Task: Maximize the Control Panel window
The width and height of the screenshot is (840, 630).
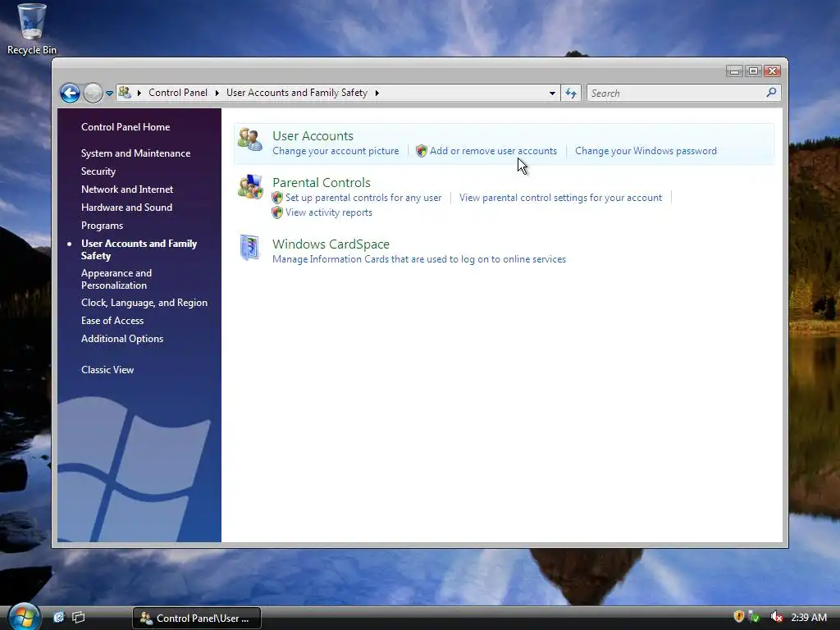Action: [753, 71]
